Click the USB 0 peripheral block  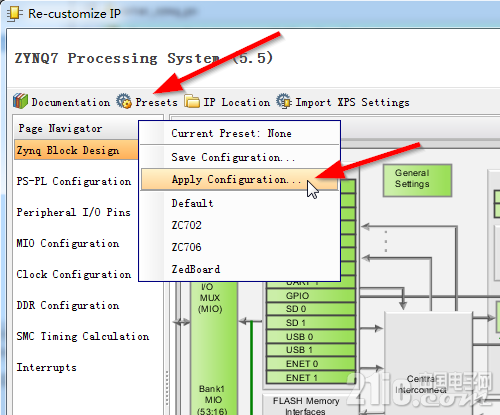coord(311,337)
